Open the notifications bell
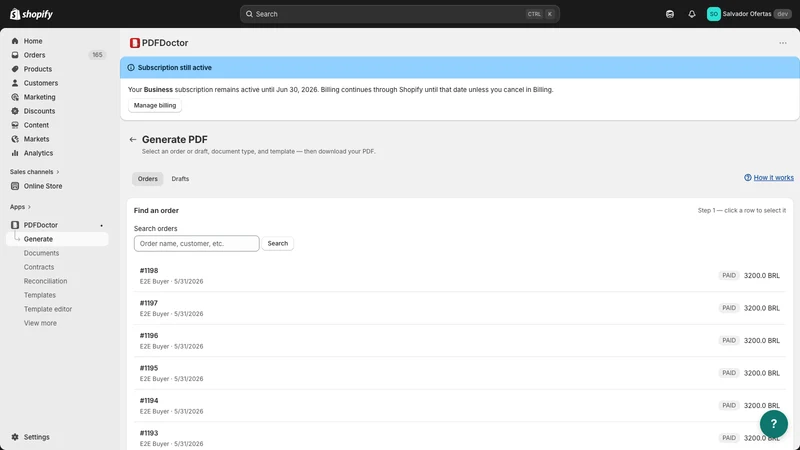 pos(691,14)
